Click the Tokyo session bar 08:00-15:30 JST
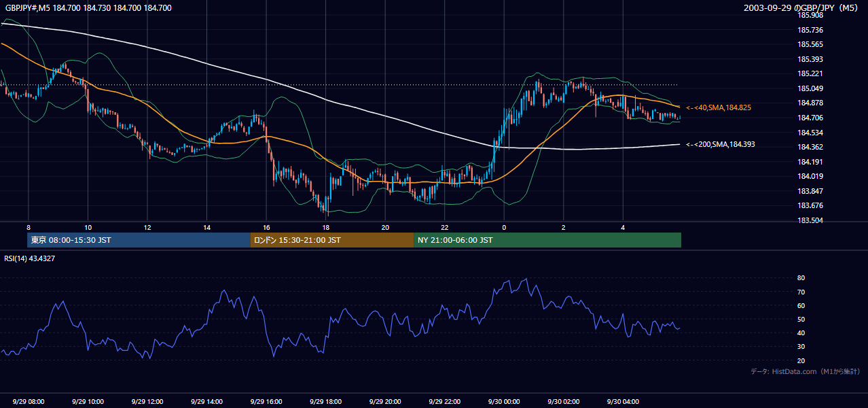The height and width of the screenshot is (408, 868). (139, 240)
